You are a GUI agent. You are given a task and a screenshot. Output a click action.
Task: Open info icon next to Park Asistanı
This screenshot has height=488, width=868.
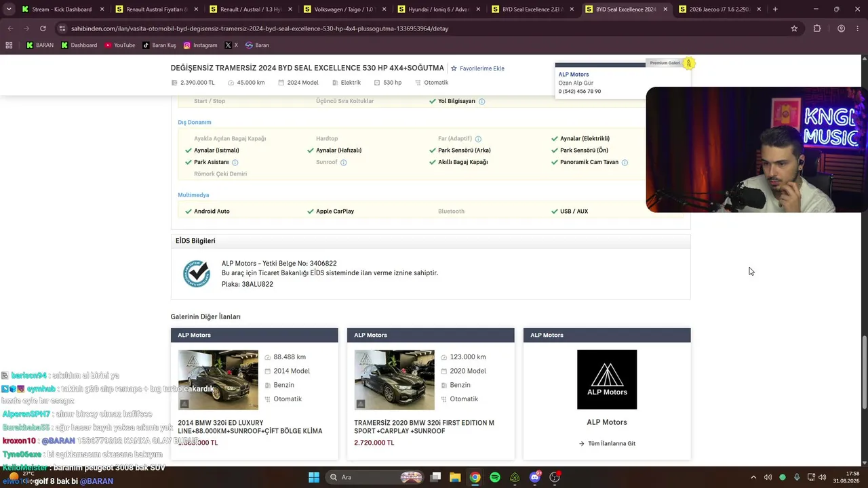click(x=235, y=163)
